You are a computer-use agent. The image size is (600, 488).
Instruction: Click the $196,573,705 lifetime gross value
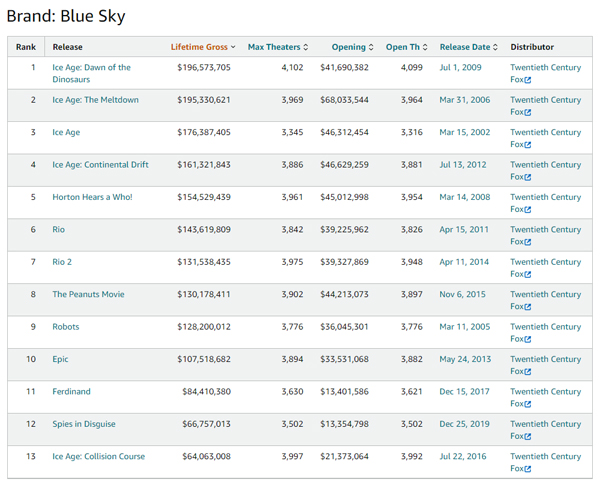(x=204, y=67)
